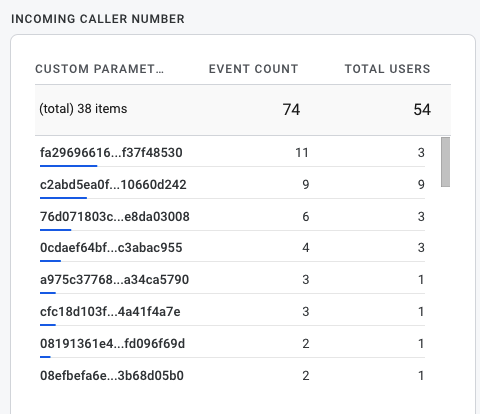Click the total event count value 74

[291, 110]
